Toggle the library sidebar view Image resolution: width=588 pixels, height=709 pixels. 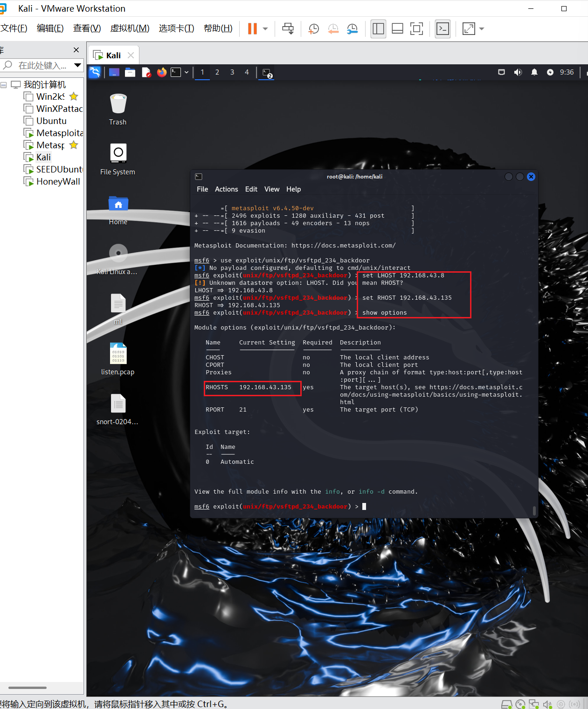pos(378,29)
